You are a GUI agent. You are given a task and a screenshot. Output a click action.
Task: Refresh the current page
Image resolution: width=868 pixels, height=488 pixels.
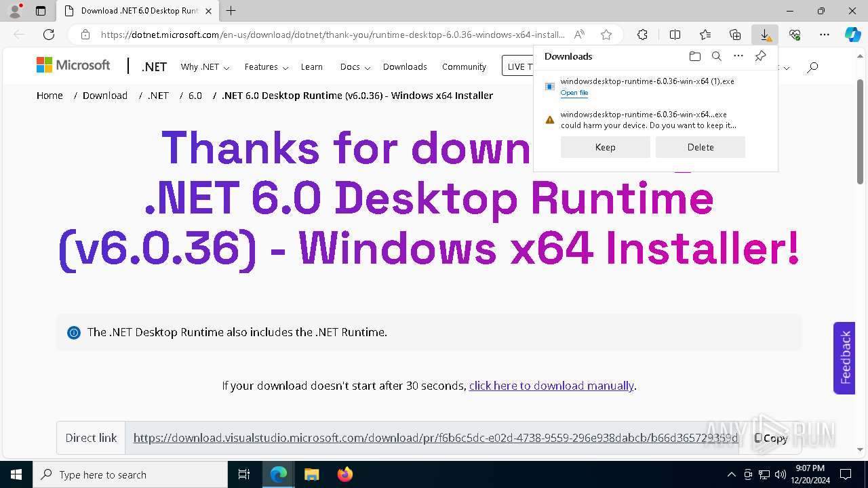[49, 35]
